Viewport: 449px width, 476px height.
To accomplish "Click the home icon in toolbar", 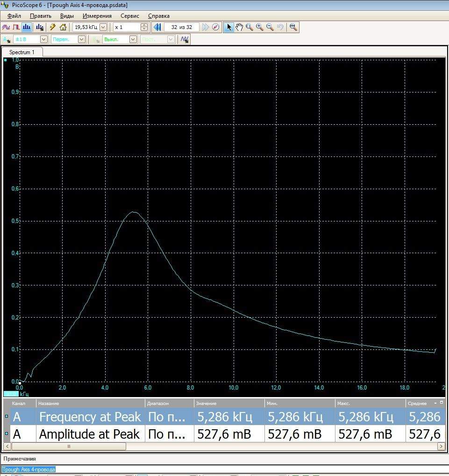I will pos(63,27).
